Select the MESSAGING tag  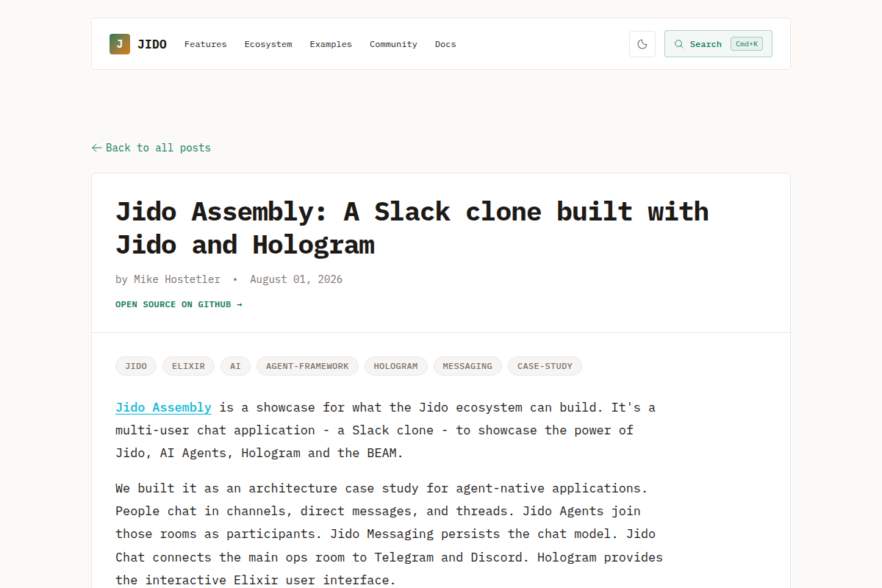click(x=467, y=366)
